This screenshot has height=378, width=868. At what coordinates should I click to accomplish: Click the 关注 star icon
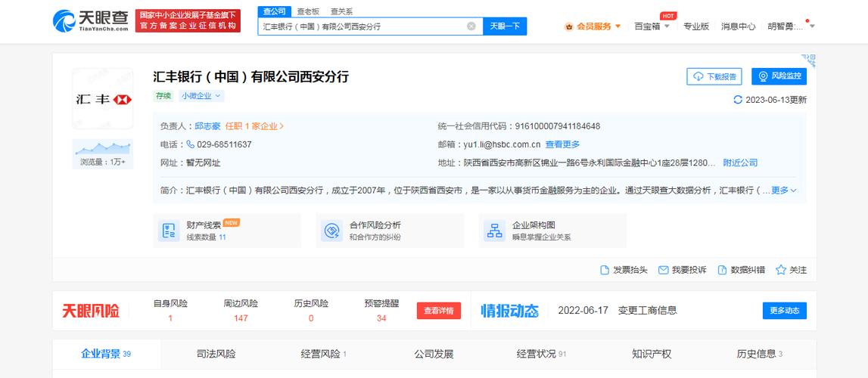(780, 270)
